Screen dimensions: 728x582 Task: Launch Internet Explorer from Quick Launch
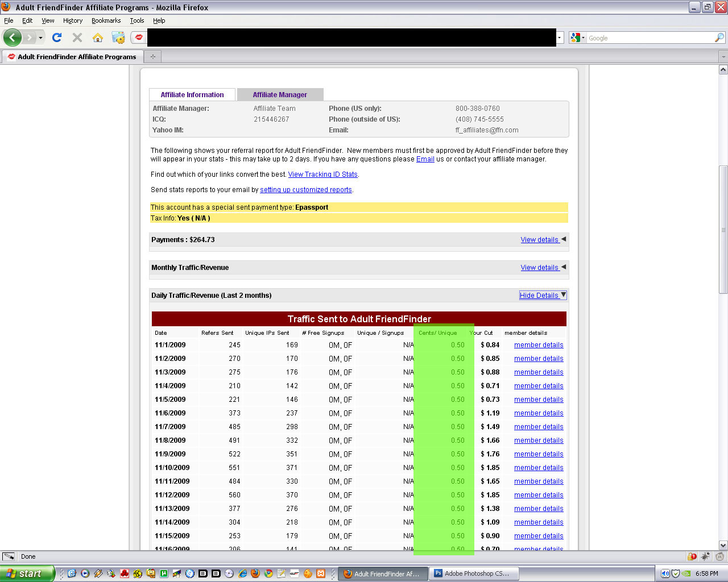pos(242,573)
